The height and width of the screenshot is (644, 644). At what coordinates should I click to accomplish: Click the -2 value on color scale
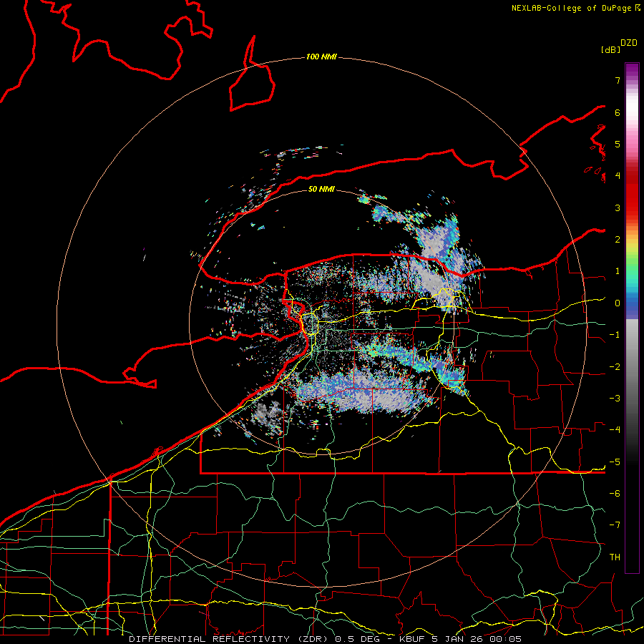(x=615, y=367)
